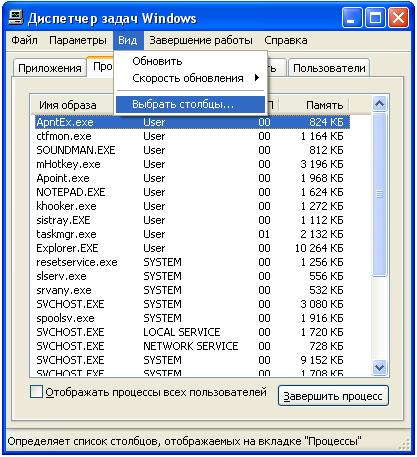Select the taskmgr.exe process

[192, 234]
